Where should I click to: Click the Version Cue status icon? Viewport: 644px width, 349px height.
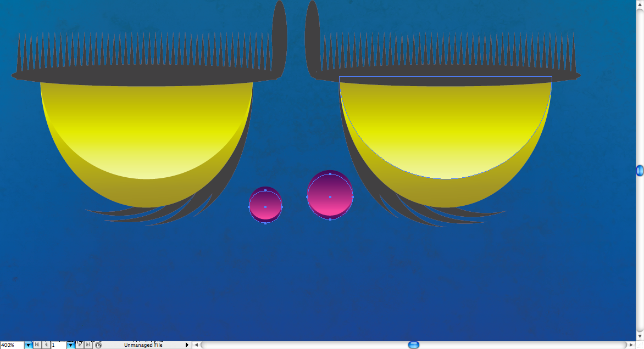click(98, 345)
